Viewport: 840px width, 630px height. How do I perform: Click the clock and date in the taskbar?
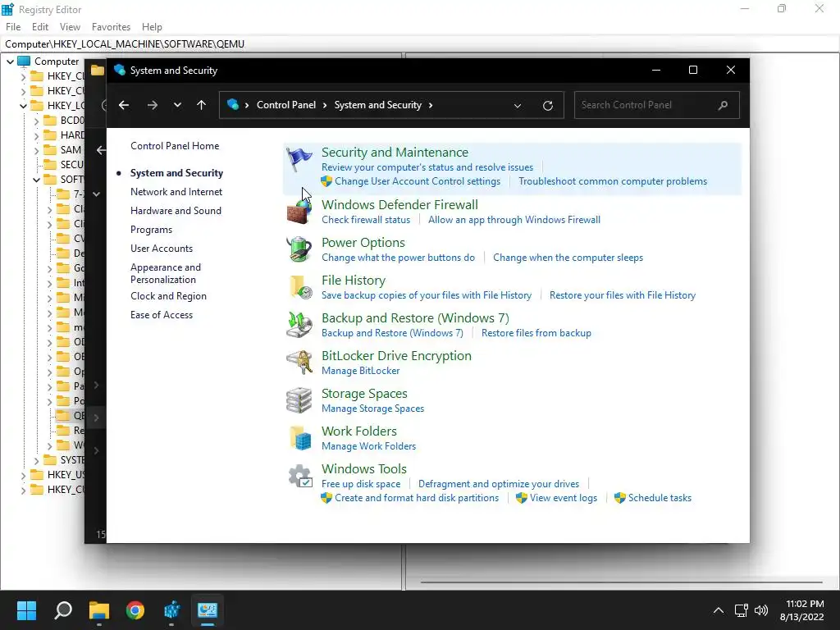coord(802,609)
